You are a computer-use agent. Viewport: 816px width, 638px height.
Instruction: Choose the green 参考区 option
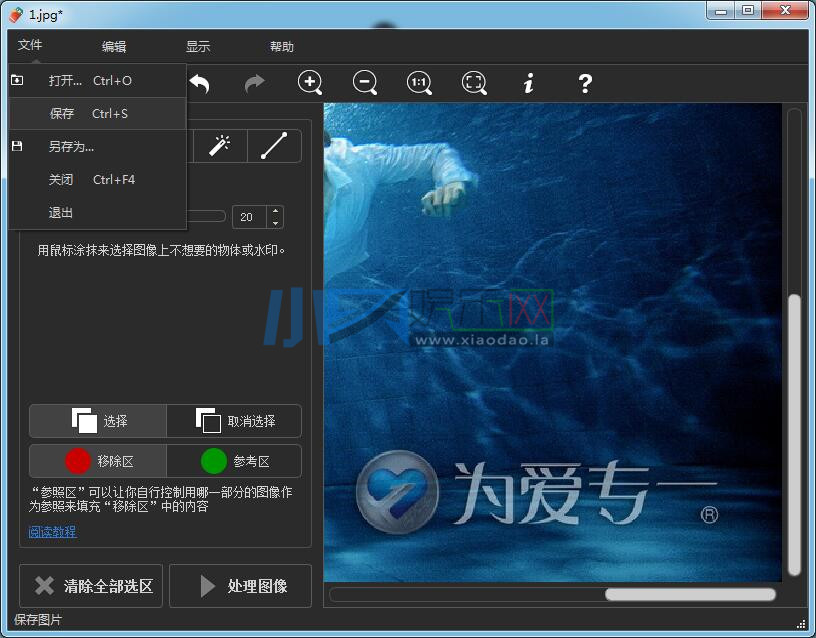point(234,461)
